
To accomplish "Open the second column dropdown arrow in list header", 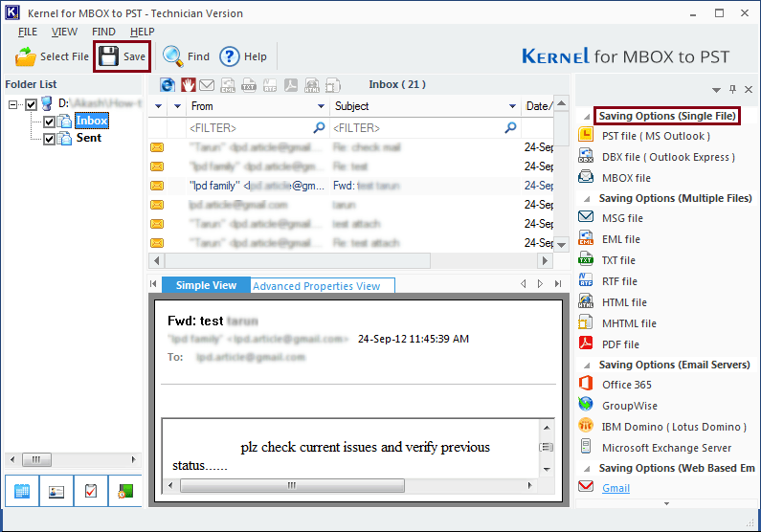I will 177,106.
